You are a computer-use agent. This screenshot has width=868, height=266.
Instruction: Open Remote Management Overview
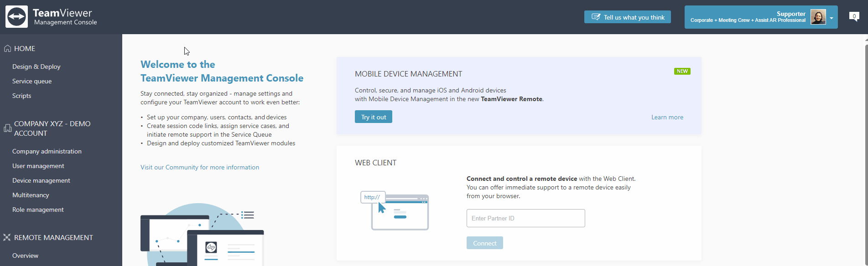coord(26,256)
